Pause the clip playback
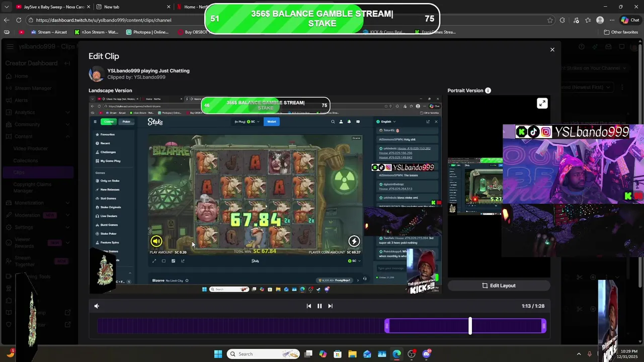The width and height of the screenshot is (644, 362). (319, 306)
